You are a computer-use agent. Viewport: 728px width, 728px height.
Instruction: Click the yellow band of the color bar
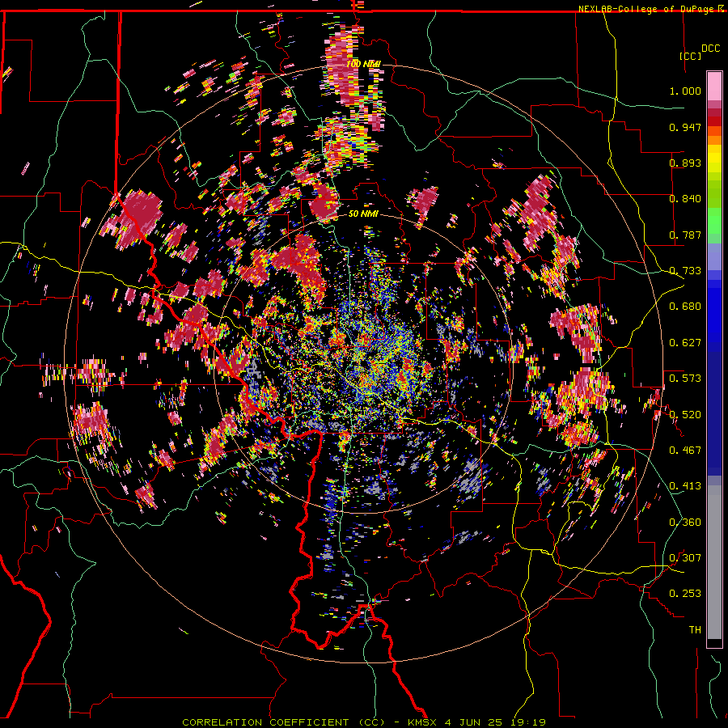(x=714, y=159)
